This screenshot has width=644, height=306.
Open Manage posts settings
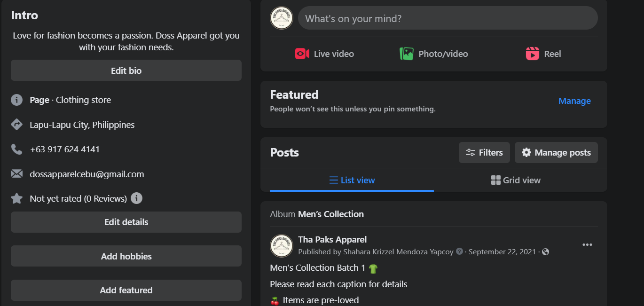[556, 153]
